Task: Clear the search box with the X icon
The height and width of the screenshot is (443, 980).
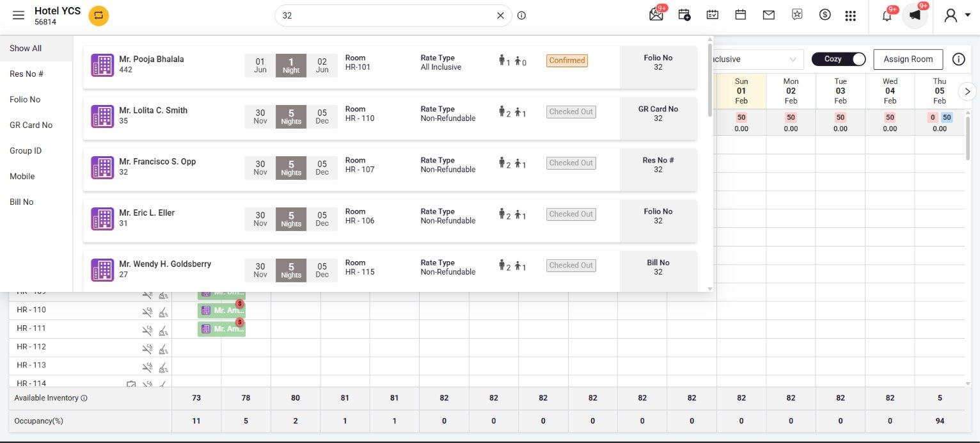Action: 500,15
